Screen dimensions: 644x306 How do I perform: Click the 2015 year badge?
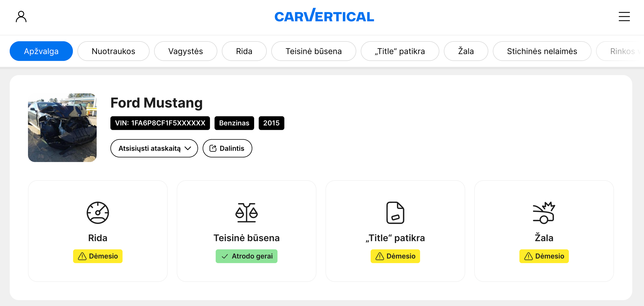[x=271, y=123]
